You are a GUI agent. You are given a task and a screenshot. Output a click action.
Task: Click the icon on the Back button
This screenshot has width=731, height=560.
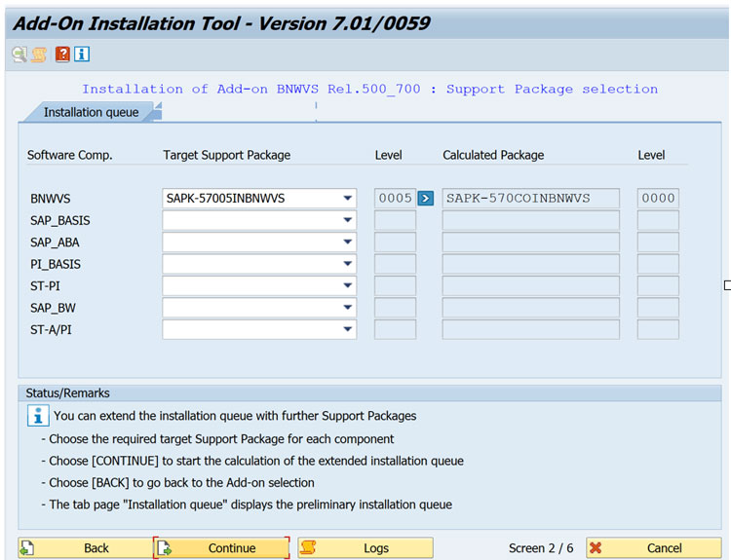click(x=27, y=548)
